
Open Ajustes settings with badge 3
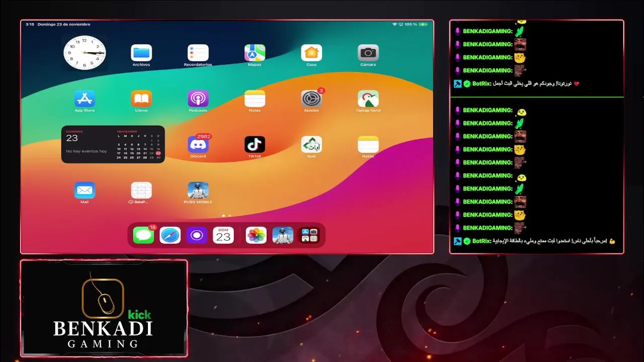point(311,99)
